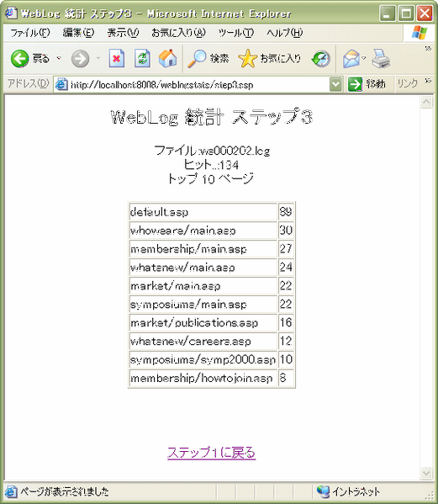
Task: Expand the Mail icon dropdown arrow
Action: (x=363, y=58)
